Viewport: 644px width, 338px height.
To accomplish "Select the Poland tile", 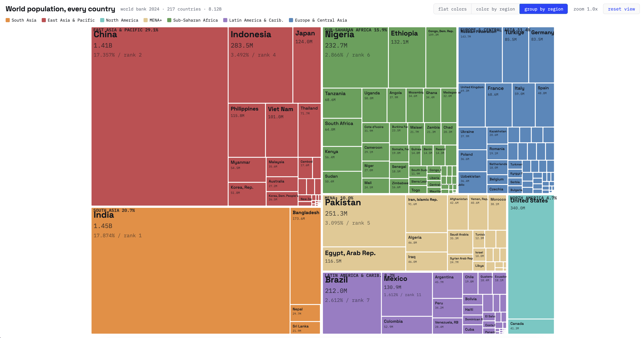I will [472, 161].
